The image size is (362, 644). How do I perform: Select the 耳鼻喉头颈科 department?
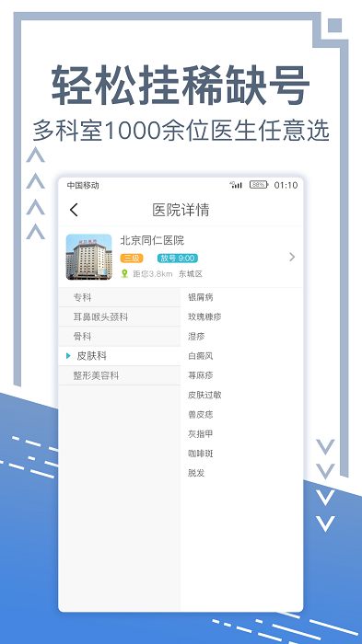click(120, 317)
